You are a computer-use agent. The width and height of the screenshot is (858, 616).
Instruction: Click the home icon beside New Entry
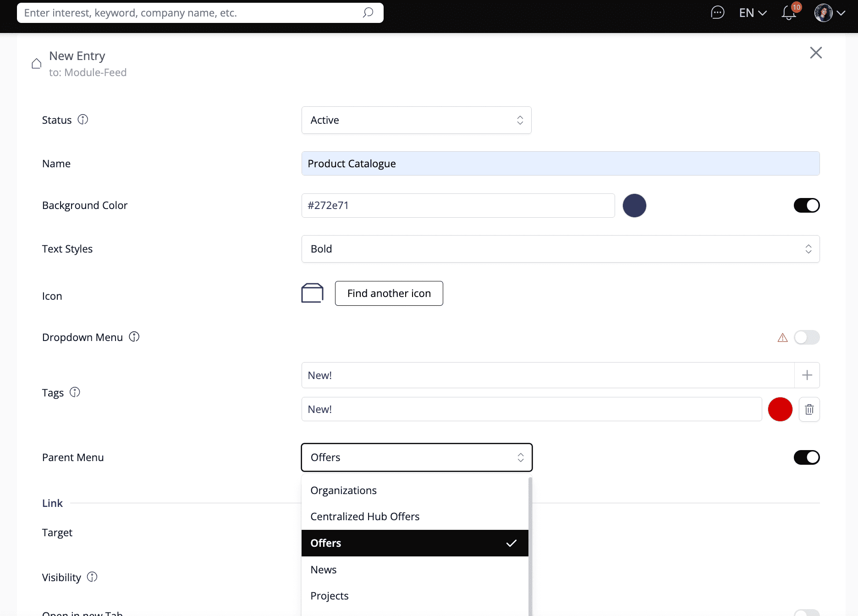37,64
